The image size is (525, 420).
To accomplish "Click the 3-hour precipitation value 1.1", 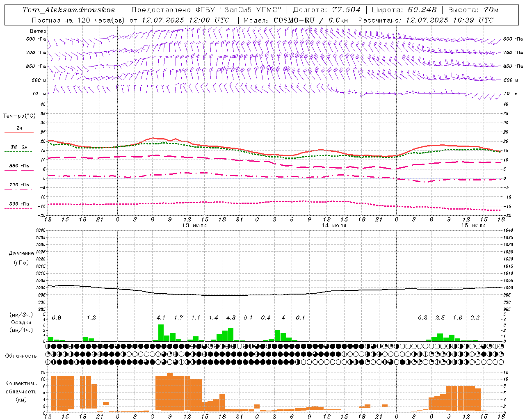I will point(196,318).
